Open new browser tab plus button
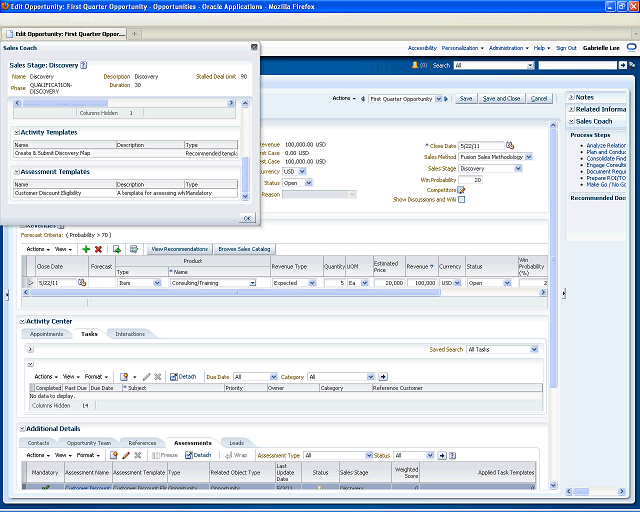Screen dimensions: 640x512 [134, 34]
